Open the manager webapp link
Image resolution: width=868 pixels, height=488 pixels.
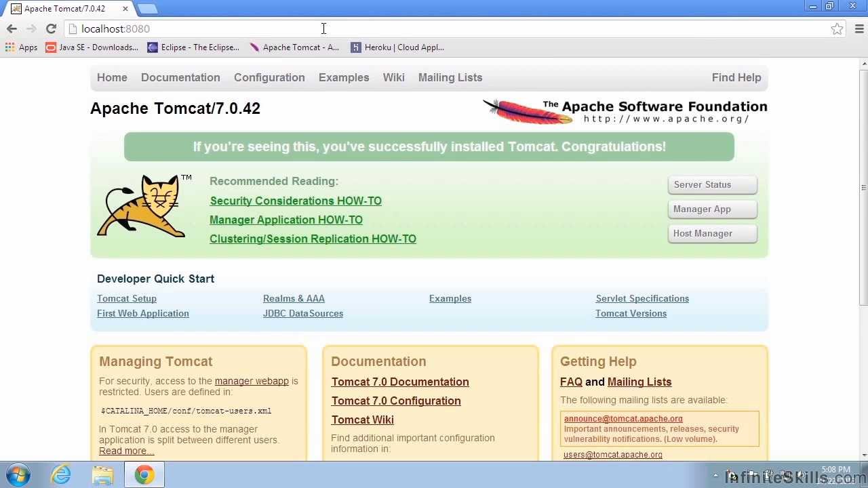[252, 381]
